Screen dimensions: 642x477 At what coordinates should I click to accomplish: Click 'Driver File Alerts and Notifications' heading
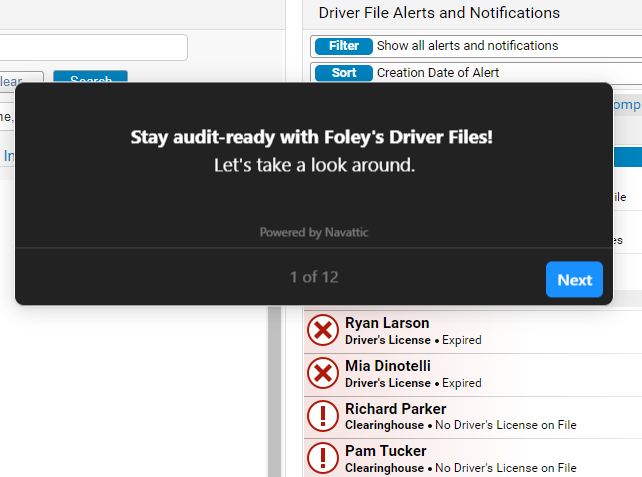(439, 13)
